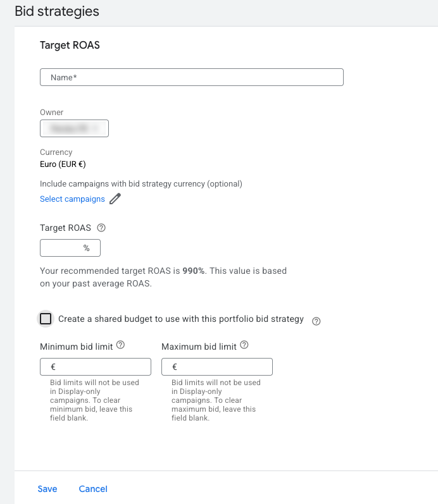The width and height of the screenshot is (438, 504).
Task: Save the bid strategy
Action: [47, 489]
